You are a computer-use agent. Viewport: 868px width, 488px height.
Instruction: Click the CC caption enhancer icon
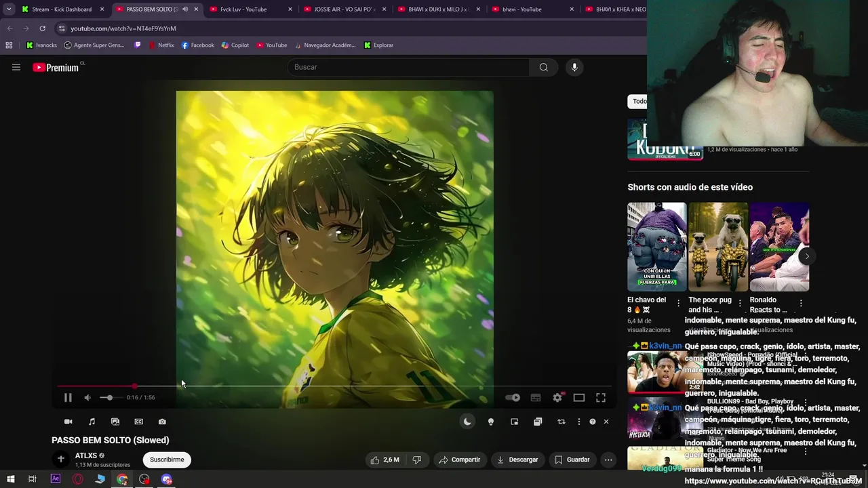click(x=139, y=422)
